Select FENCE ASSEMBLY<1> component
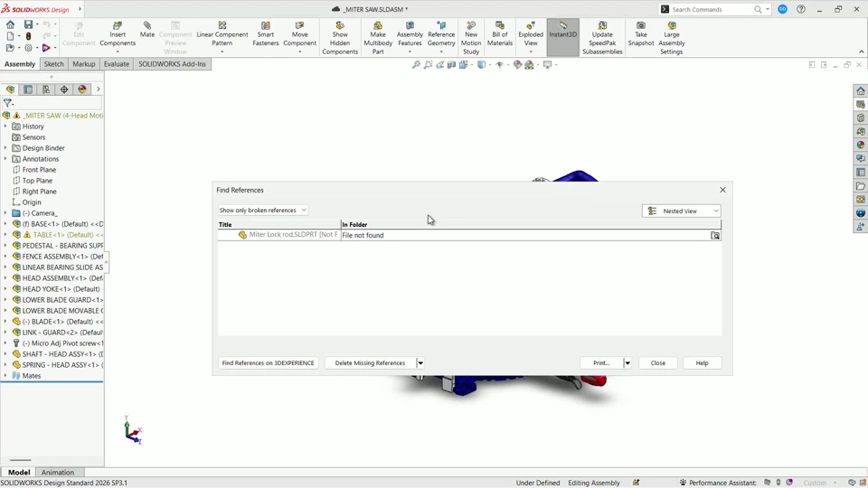The width and height of the screenshot is (868, 488). pos(58,257)
